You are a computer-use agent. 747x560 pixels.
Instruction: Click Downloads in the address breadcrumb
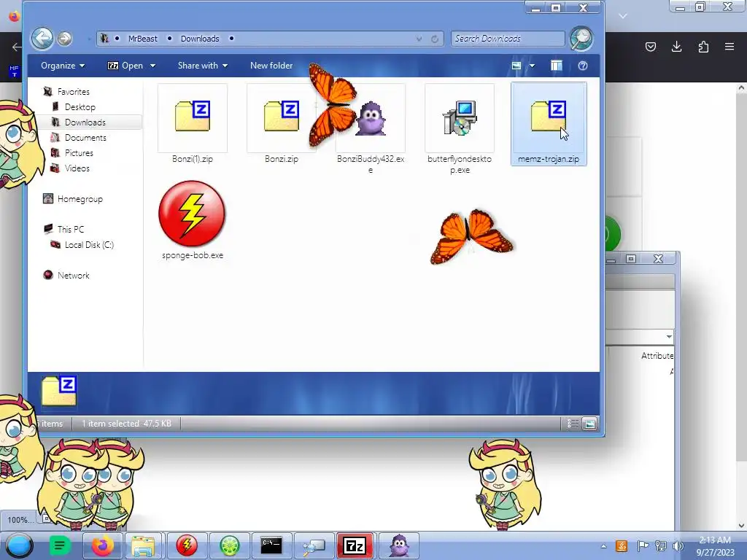(x=200, y=39)
